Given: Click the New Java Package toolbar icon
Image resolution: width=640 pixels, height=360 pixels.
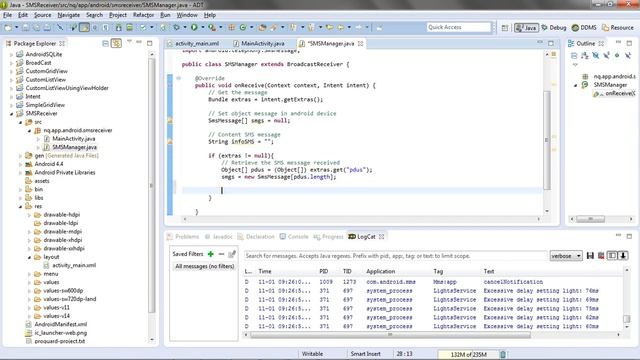Looking at the screenshot, I should coord(231,27).
